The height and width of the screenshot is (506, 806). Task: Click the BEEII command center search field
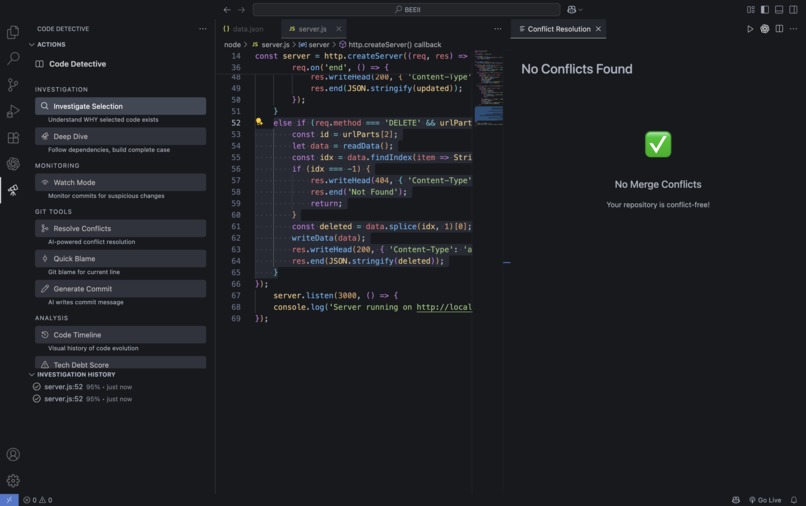406,10
